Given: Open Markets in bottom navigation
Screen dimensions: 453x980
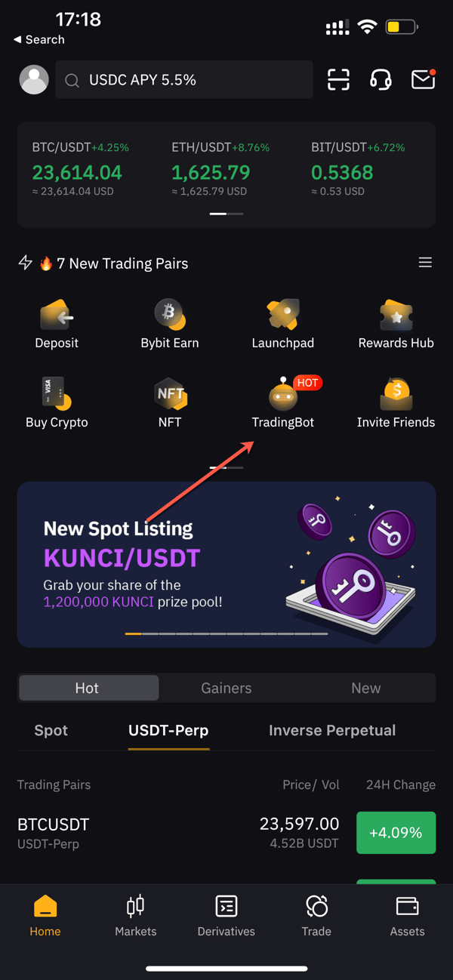Looking at the screenshot, I should [136, 916].
